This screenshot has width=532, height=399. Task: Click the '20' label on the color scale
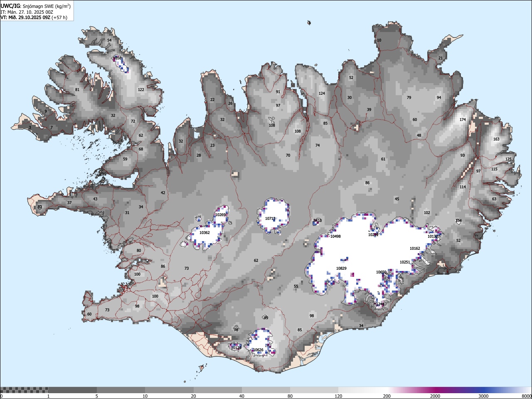coord(193,396)
